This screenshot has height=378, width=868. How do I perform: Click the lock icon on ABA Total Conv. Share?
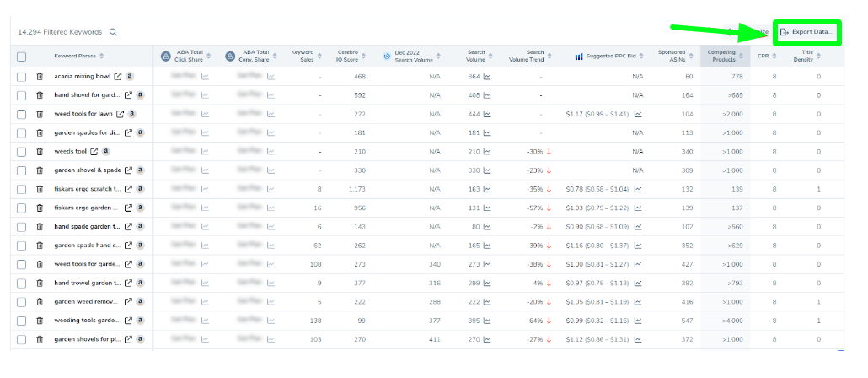(230, 56)
